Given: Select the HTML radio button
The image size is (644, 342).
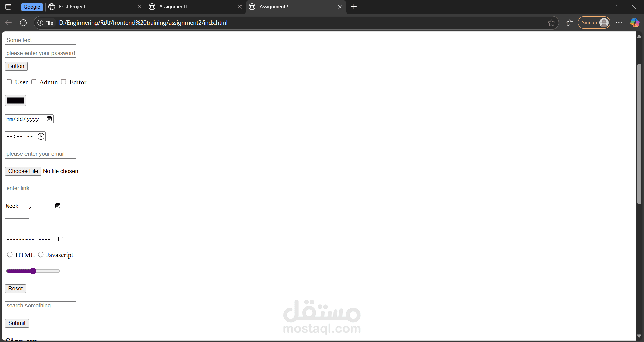Looking at the screenshot, I should (x=10, y=254).
